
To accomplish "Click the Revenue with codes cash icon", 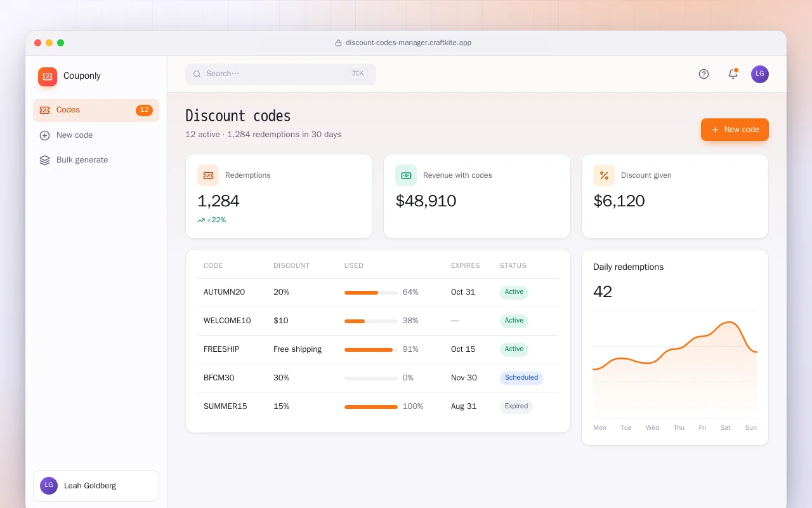I will tap(406, 175).
